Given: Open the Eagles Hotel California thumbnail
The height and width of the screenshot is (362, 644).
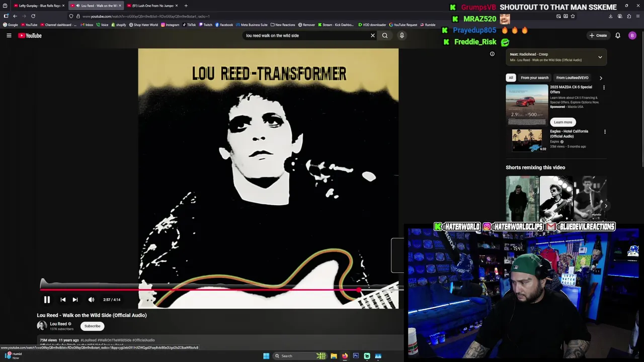Looking at the screenshot, I should [x=527, y=140].
